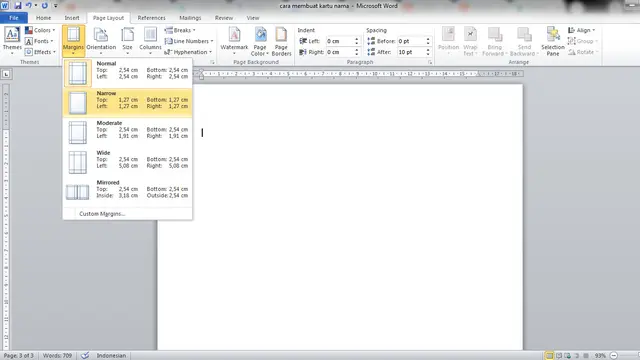This screenshot has height=360, width=640.
Task: Open the Selection Pane
Action: pos(553,41)
